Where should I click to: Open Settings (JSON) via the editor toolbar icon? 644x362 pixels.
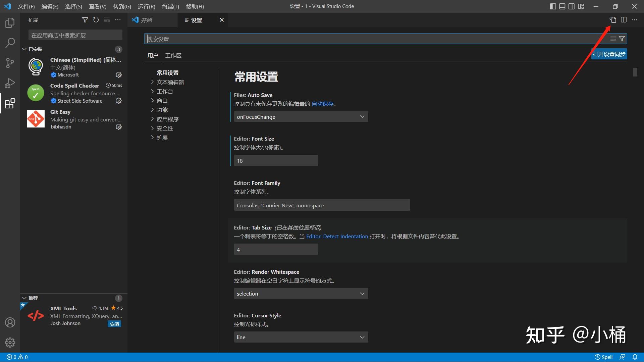613,20
